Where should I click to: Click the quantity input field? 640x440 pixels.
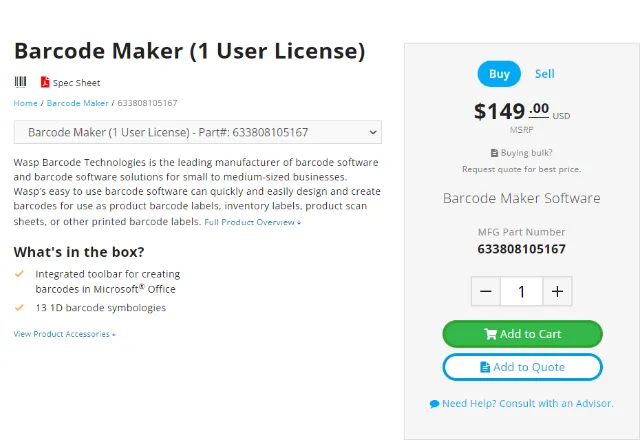(x=522, y=291)
